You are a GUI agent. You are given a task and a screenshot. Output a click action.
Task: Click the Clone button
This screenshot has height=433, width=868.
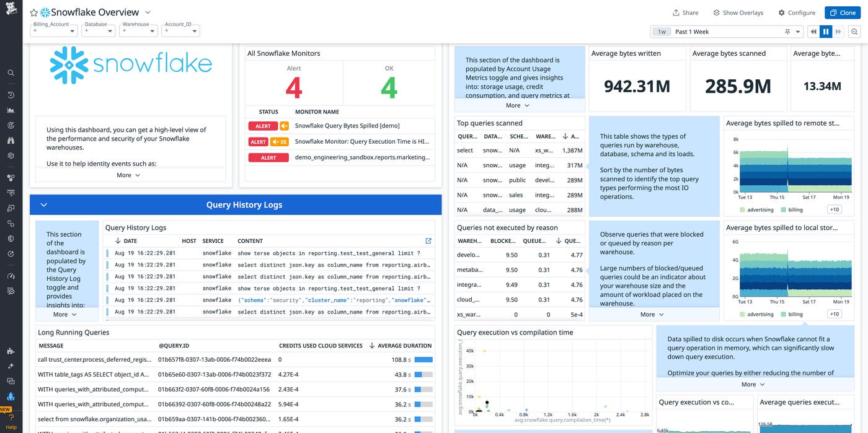pos(842,12)
